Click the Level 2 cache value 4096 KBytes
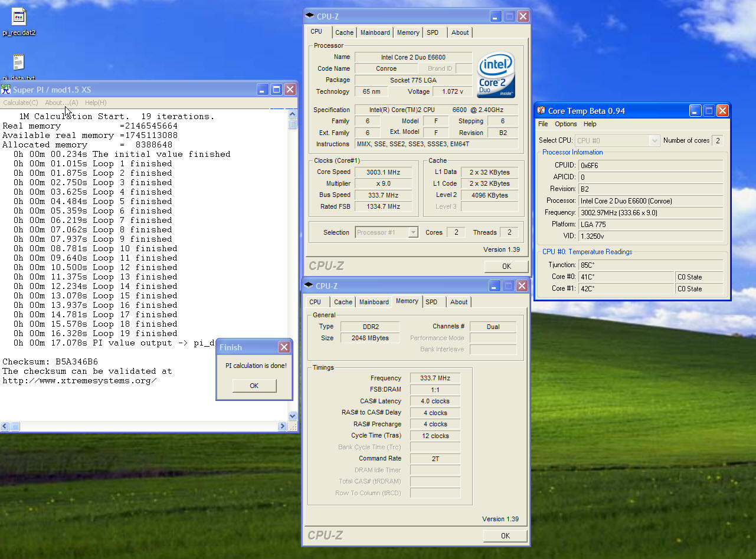The image size is (756, 559). (490, 195)
